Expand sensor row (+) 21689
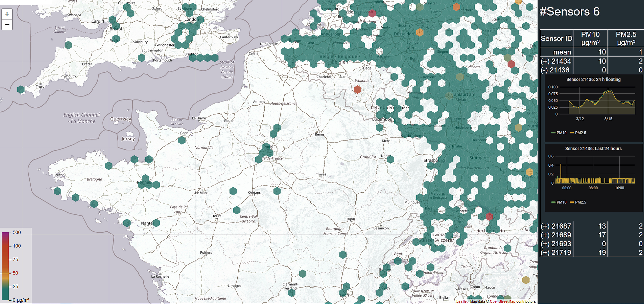Image resolution: width=644 pixels, height=304 pixels. pos(556,235)
